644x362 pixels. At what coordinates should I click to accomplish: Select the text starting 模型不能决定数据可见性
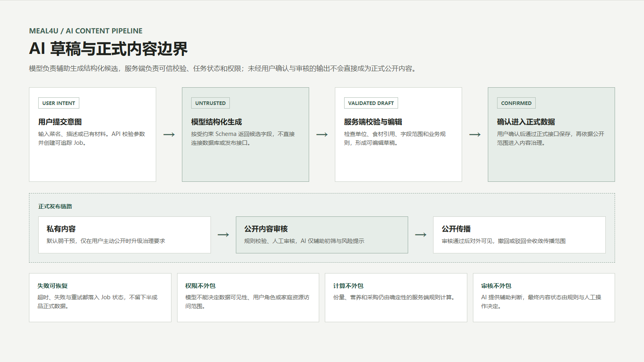click(x=247, y=302)
